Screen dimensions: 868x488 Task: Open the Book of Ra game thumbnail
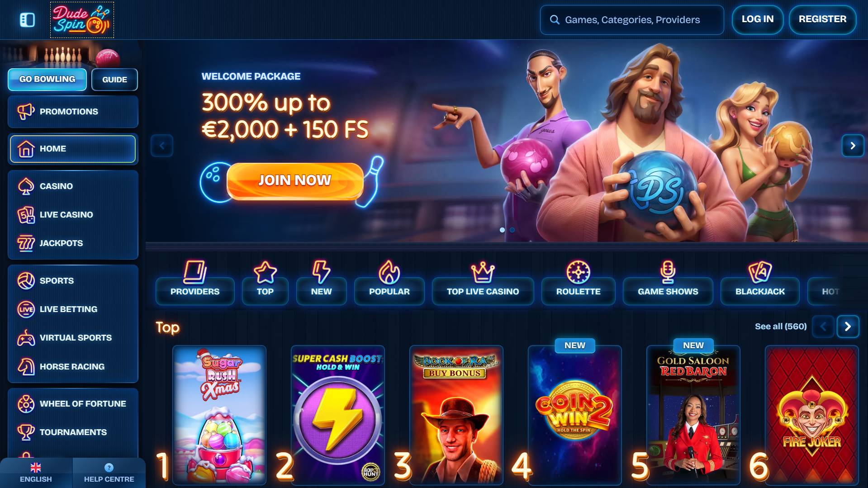[456, 415]
